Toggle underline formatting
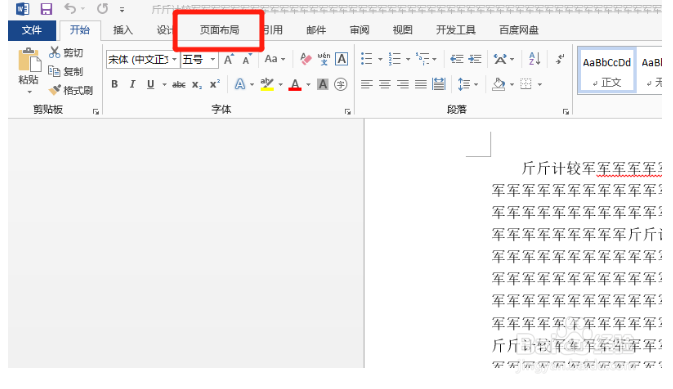This screenshot has height=389, width=673. click(x=150, y=84)
